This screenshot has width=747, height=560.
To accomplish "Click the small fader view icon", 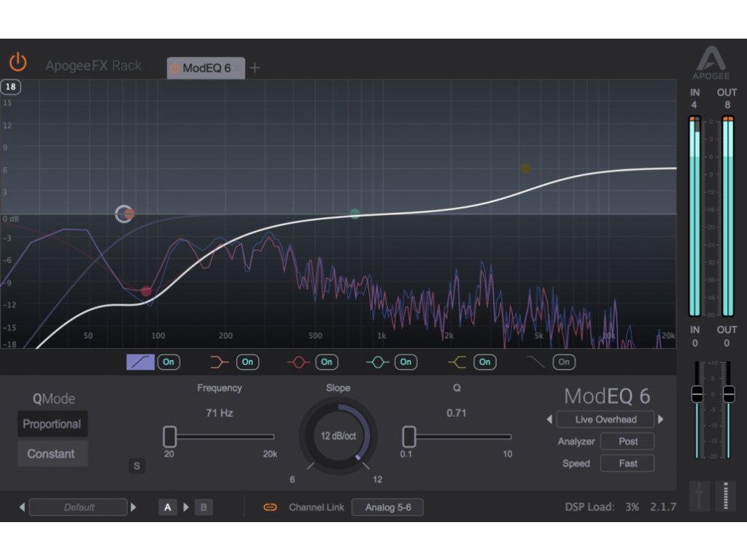I will (699, 496).
